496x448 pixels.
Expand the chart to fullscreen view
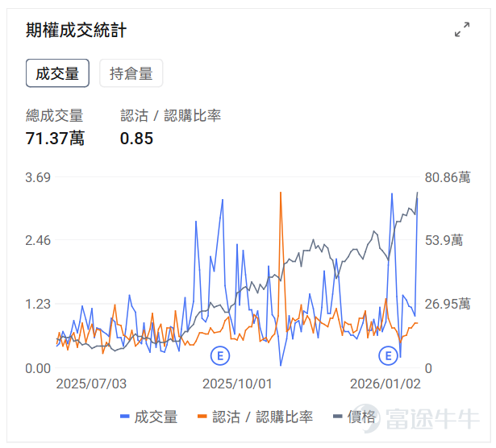tap(462, 29)
